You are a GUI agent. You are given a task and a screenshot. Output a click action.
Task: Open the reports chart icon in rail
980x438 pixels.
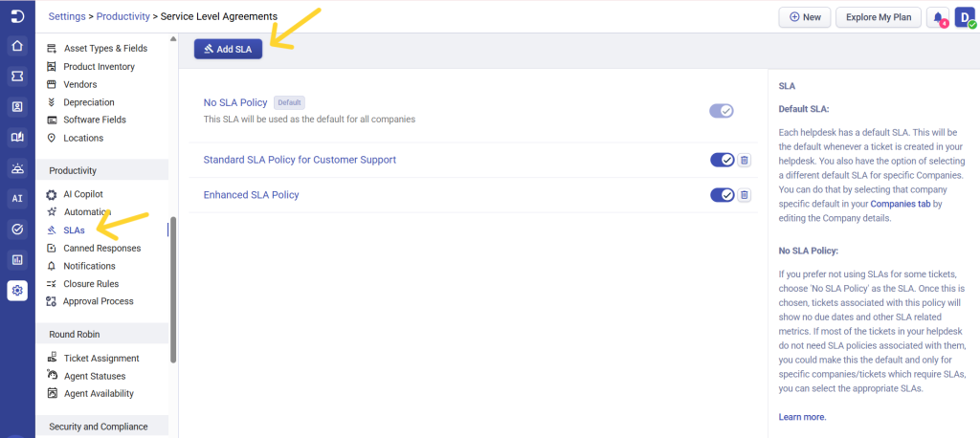click(x=17, y=259)
